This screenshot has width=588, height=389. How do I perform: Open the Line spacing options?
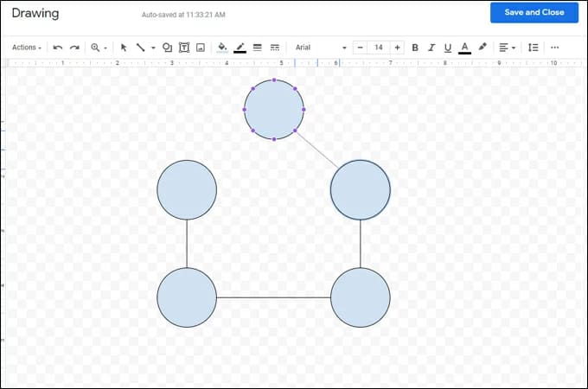coord(533,48)
